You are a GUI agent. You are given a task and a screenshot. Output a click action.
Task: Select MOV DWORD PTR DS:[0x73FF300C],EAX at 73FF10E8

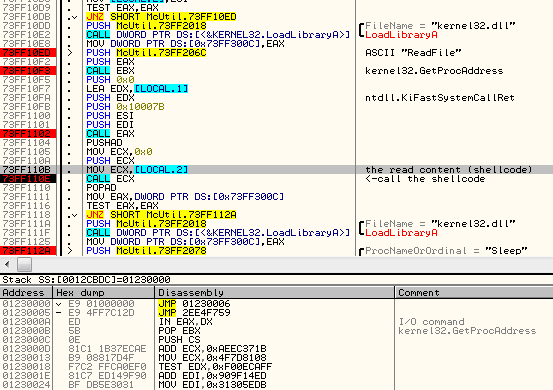(x=185, y=44)
